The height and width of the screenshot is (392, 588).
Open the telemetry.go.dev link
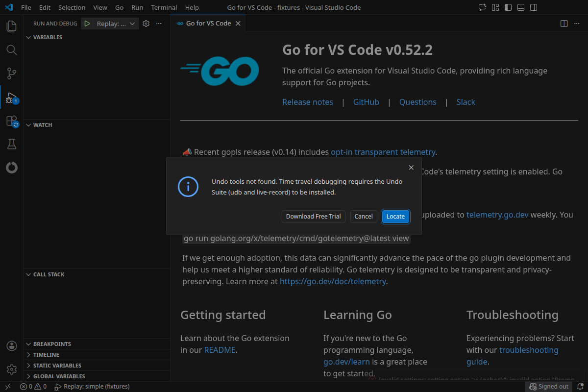(497, 215)
